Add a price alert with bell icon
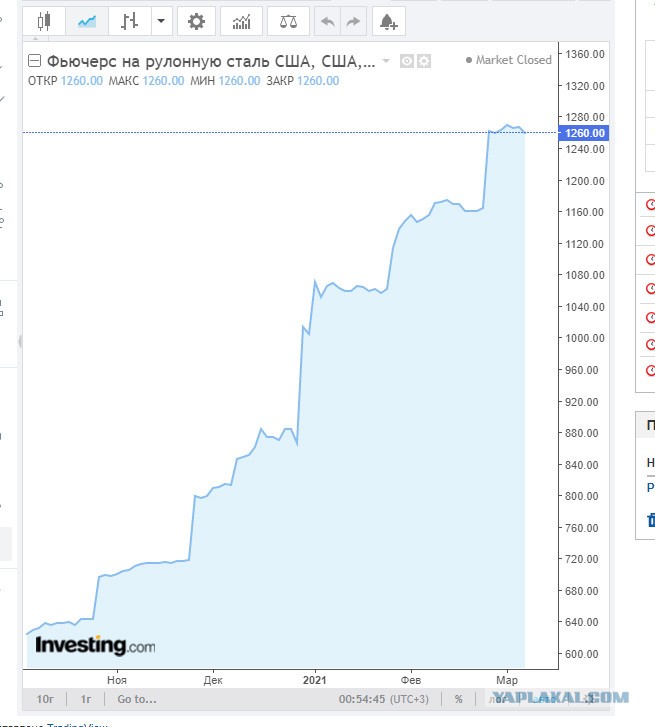Image resolution: width=655 pixels, height=727 pixels. [388, 21]
